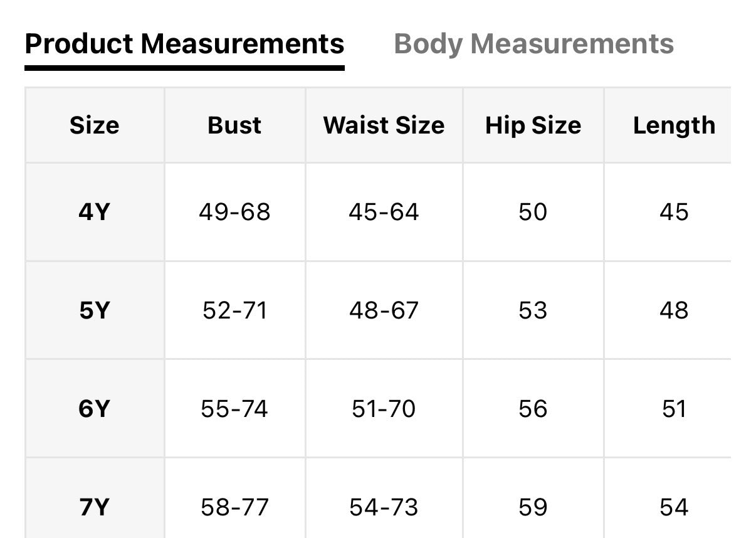Click the Hip Size column header
Viewport: 756px width, 538px height.
533,125
